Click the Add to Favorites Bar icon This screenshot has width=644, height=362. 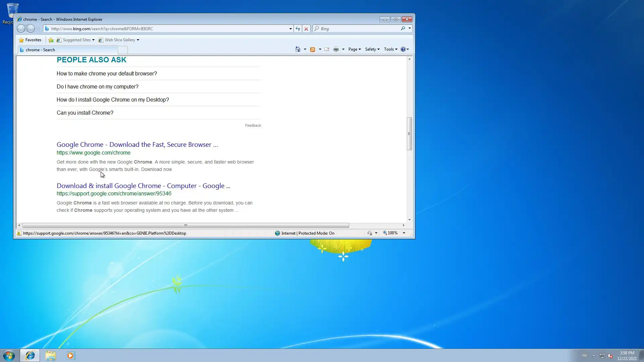pyautogui.click(x=51, y=40)
